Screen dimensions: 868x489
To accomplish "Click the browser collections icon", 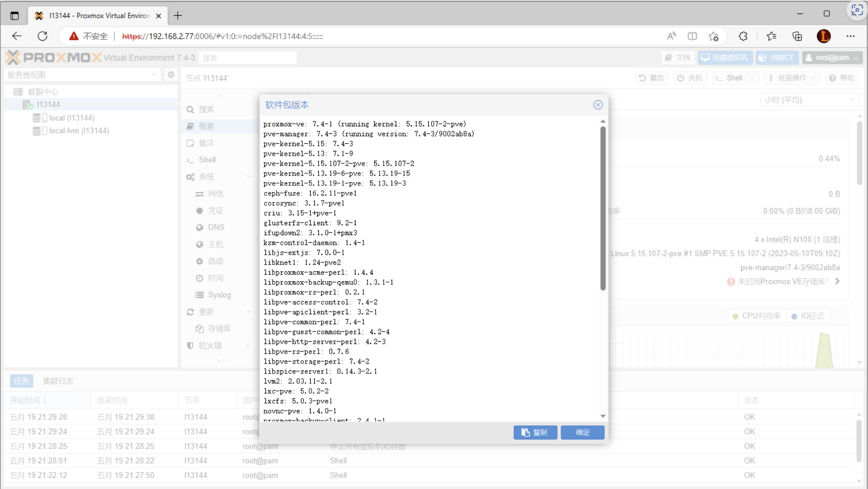I will point(797,36).
